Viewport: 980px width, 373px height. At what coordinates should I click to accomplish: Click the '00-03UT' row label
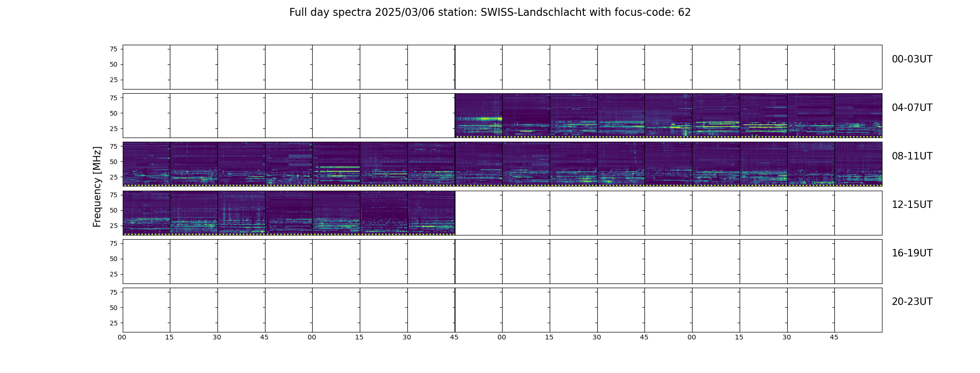(912, 59)
